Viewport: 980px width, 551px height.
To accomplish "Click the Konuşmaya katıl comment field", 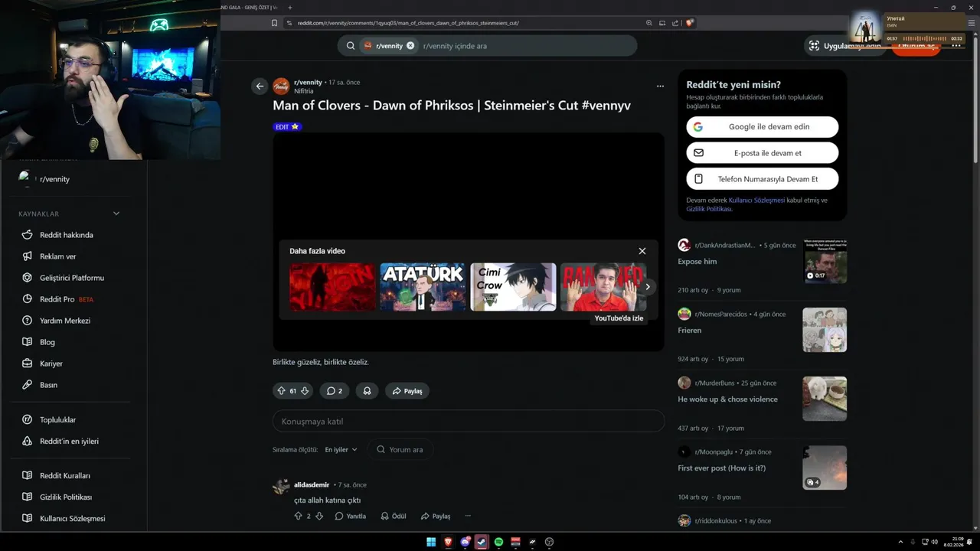I will pos(469,422).
